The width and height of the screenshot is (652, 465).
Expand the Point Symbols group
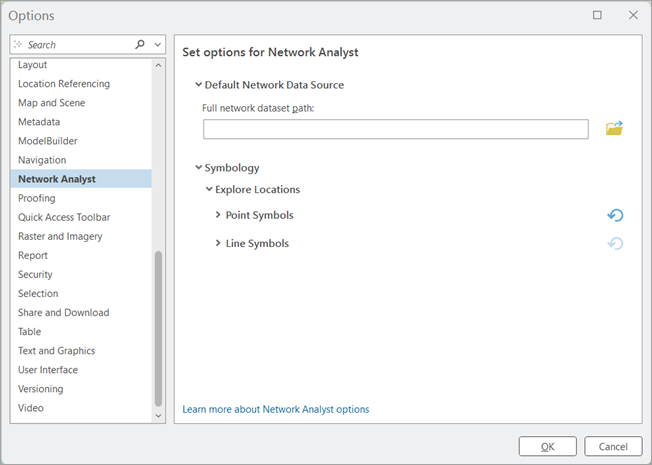218,215
